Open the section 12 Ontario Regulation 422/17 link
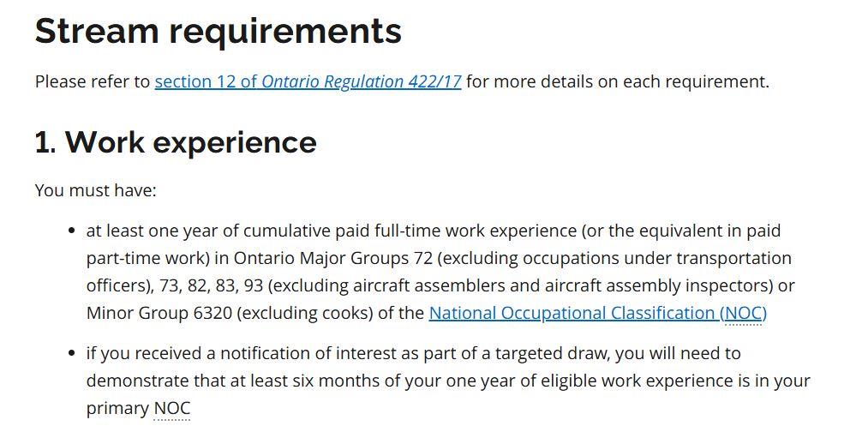The image size is (868, 438). tap(308, 82)
